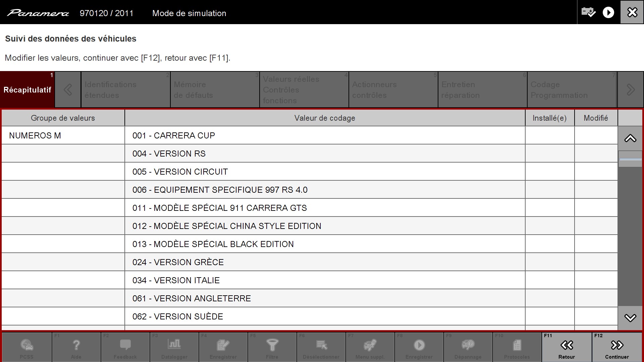
Task: Open Menu suppl. icon (F7)
Action: (x=370, y=347)
